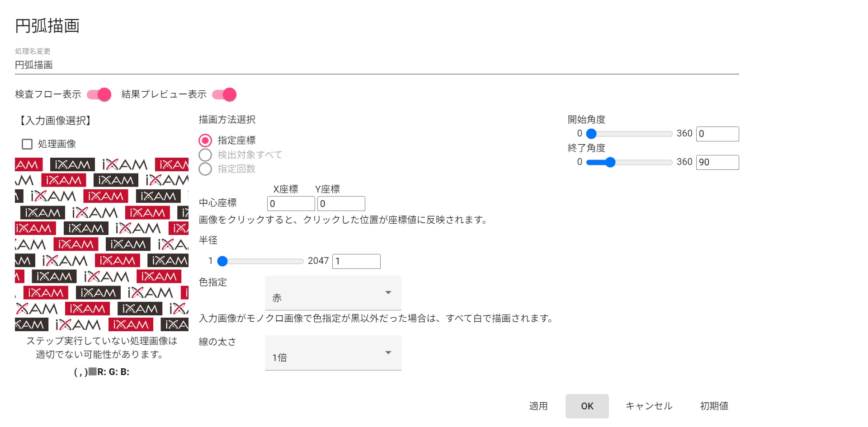Click the 半径 slider handle

pos(222,261)
